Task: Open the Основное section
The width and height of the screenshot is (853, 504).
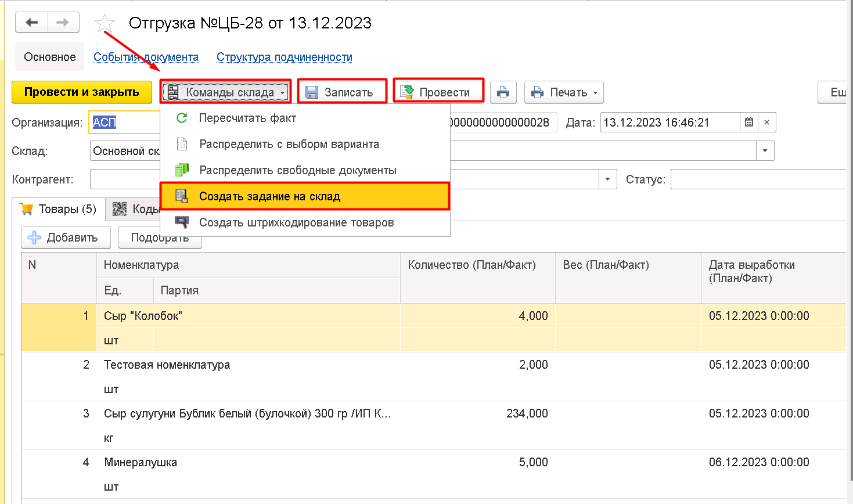Action: point(49,57)
